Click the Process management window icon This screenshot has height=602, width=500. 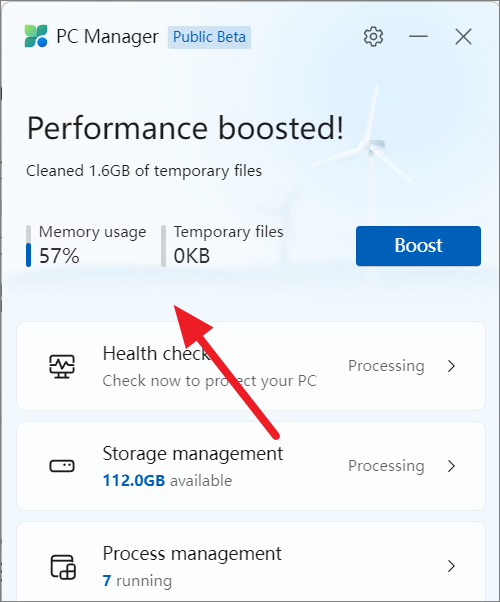(x=63, y=566)
